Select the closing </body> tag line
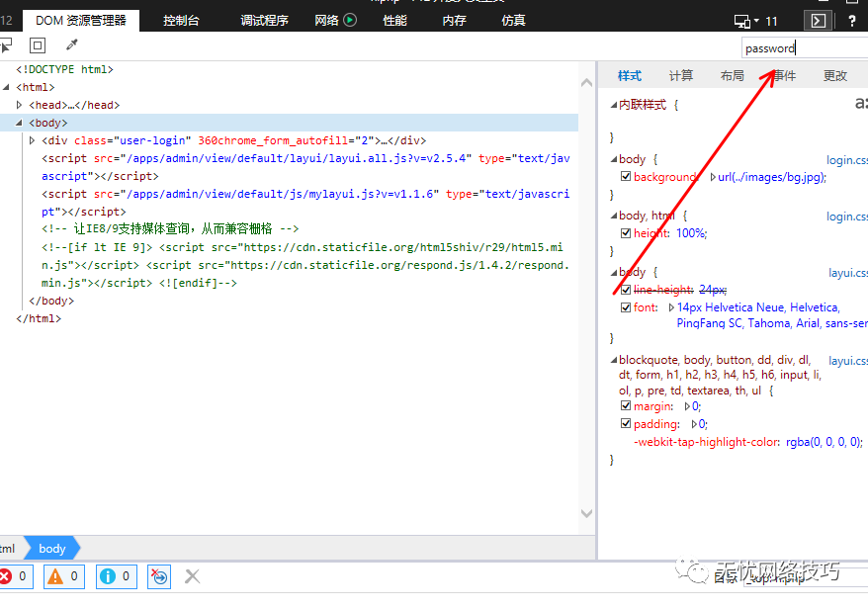 click(x=51, y=301)
